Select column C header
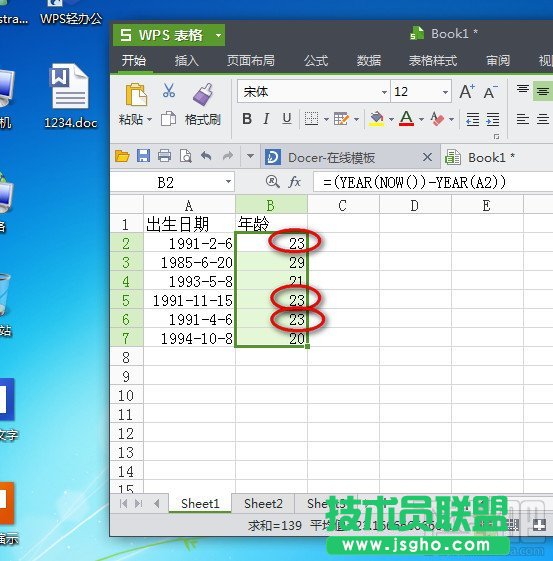 coord(343,205)
